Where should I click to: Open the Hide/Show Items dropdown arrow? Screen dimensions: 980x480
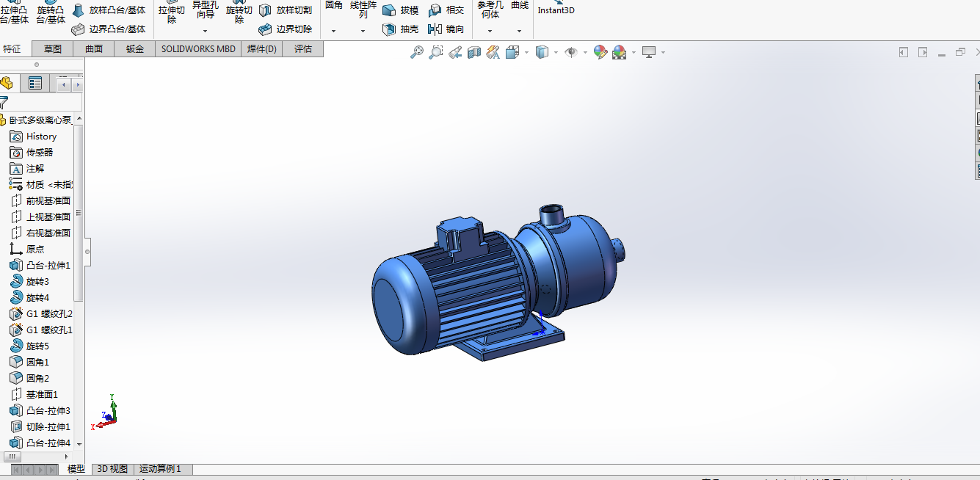[585, 52]
